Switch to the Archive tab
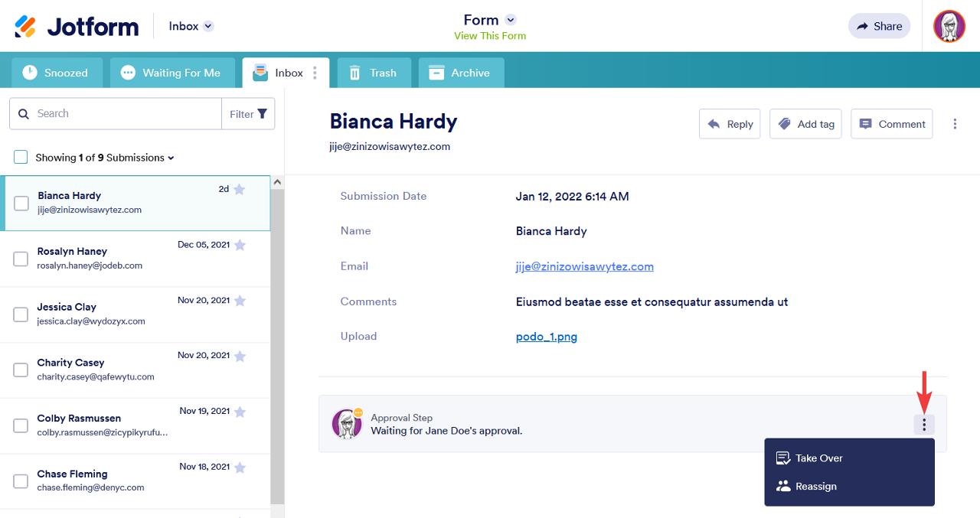The width and height of the screenshot is (980, 518). click(461, 73)
